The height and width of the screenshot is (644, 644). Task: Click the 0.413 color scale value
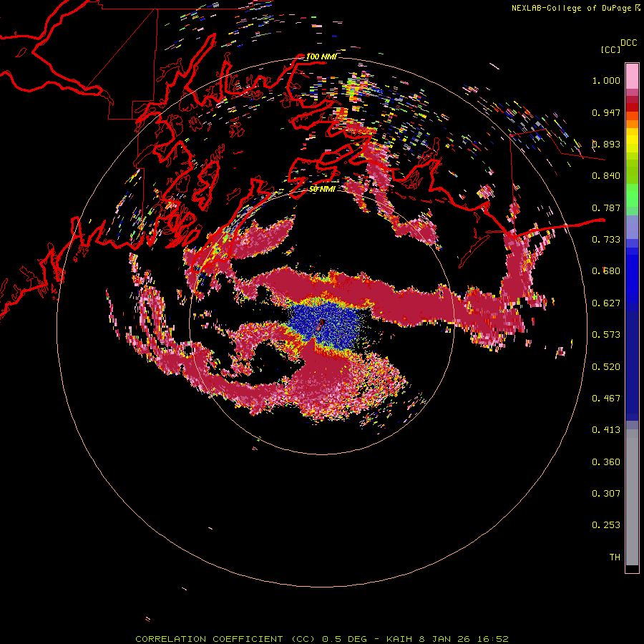pyautogui.click(x=606, y=430)
